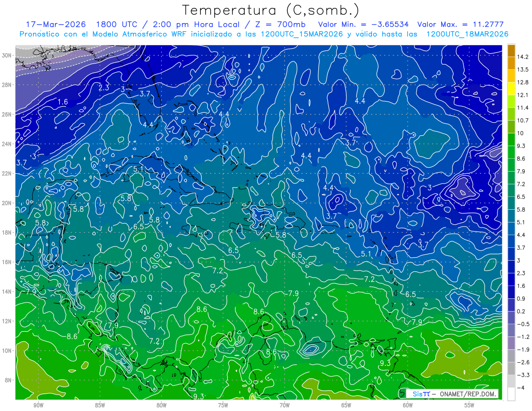Click the '2.3' contour label on the map
Image resolution: width=532 pixels, height=411 pixels.
click(104, 88)
